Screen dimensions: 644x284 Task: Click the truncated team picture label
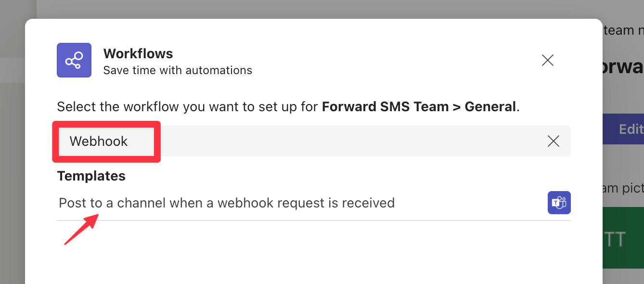tap(623, 188)
